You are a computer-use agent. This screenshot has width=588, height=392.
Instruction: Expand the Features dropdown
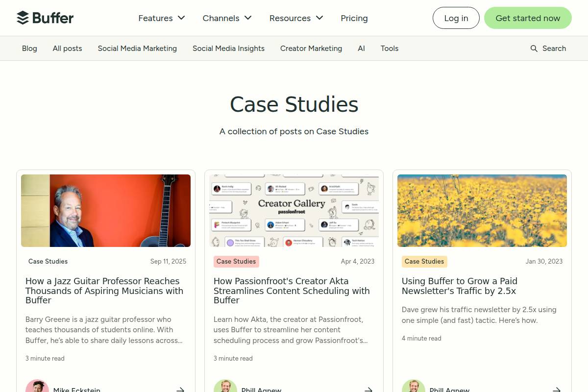point(162,18)
